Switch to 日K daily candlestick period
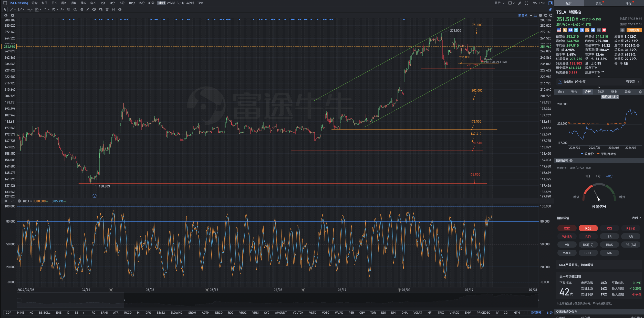Image resolution: width=644 pixels, height=318 pixels. click(54, 3)
